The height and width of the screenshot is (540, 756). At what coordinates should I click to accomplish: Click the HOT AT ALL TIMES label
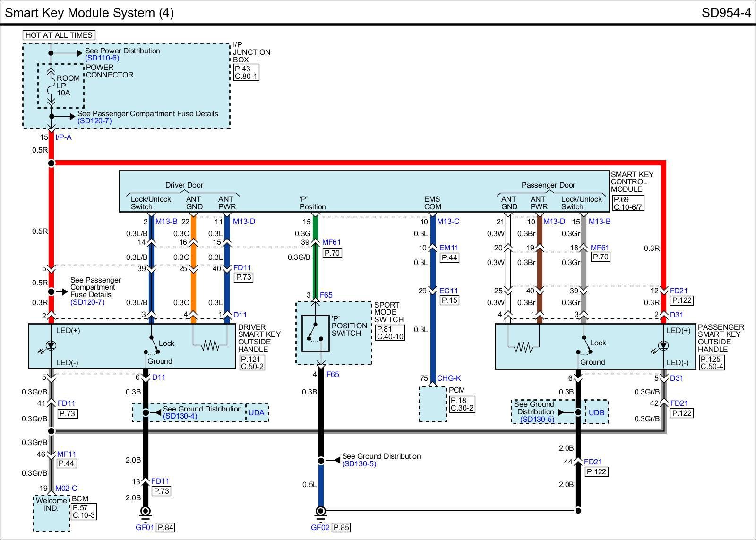pyautogui.click(x=59, y=35)
